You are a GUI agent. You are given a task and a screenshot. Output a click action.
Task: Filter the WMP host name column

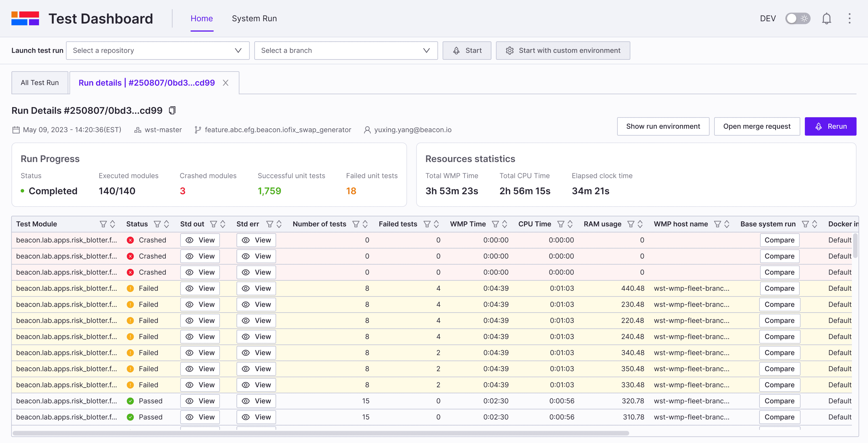click(x=718, y=224)
